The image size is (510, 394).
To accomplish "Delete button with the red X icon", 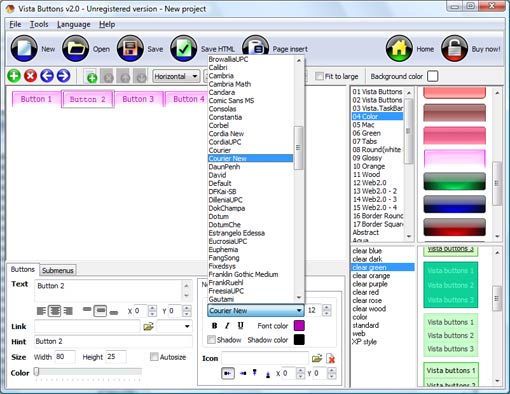I will [x=30, y=76].
